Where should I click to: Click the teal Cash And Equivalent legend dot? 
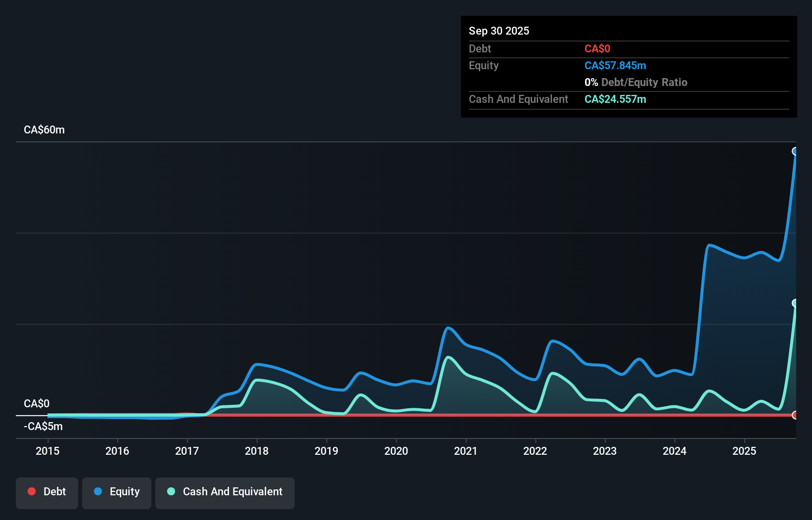[x=171, y=491]
